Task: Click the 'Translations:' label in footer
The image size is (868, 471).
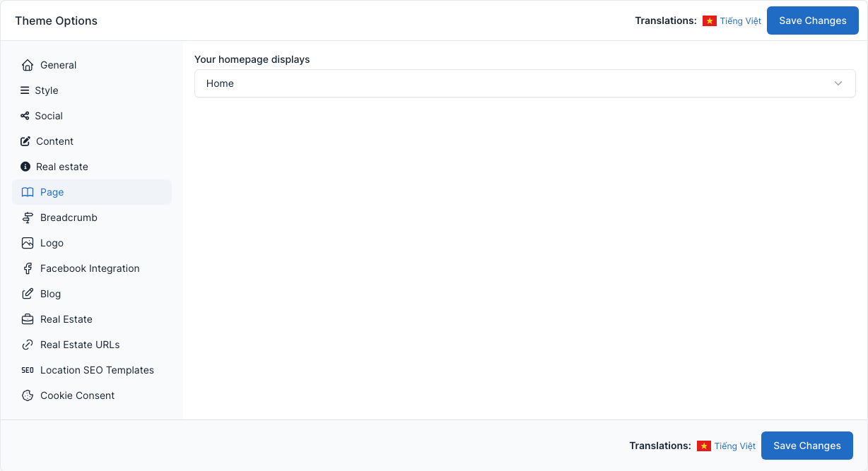Action: [x=660, y=446]
